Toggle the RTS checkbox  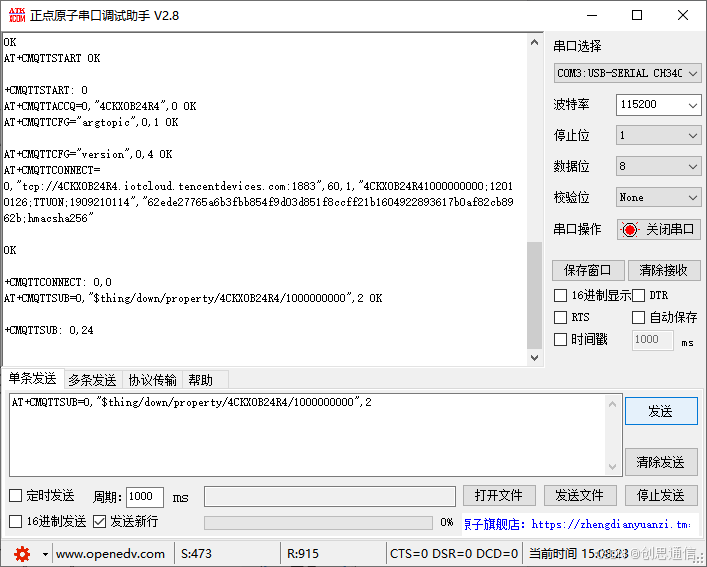560,317
